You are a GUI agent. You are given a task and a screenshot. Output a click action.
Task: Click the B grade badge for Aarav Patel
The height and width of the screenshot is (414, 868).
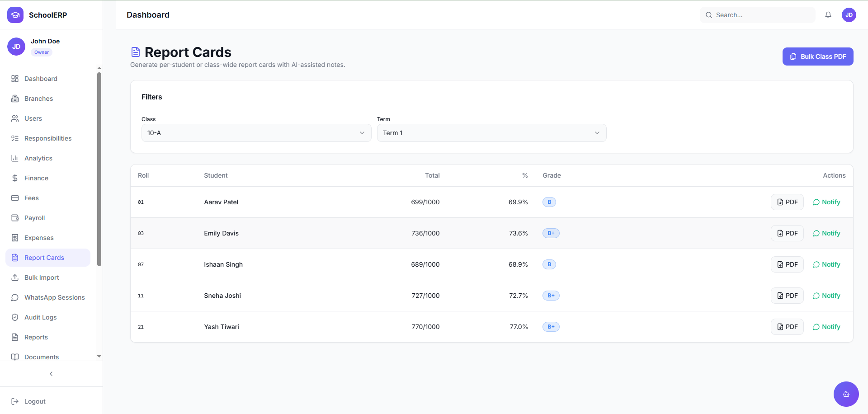(549, 202)
